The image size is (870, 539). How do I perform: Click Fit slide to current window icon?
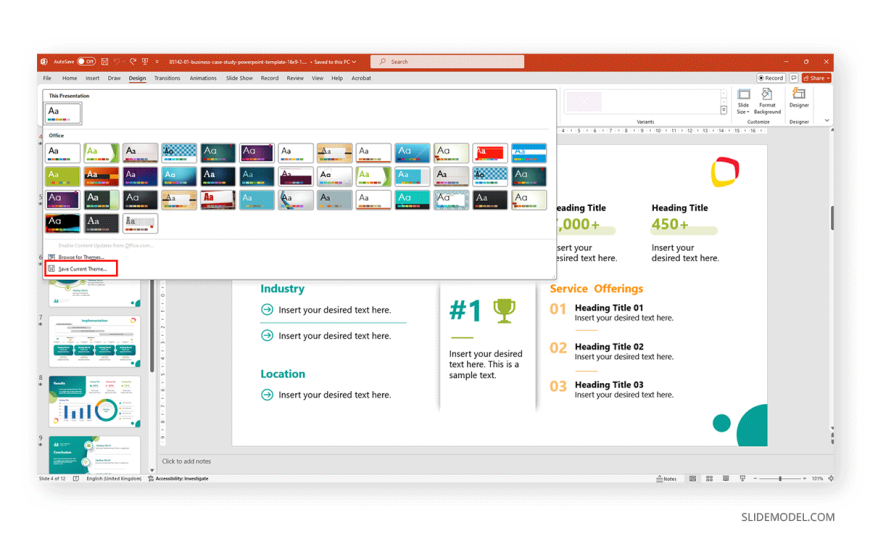tap(831, 478)
